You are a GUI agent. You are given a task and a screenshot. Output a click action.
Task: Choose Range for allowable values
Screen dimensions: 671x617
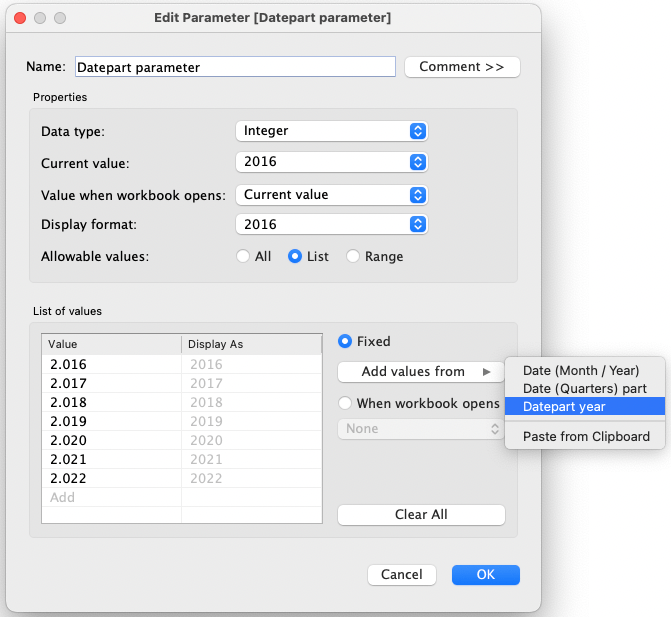[353, 256]
